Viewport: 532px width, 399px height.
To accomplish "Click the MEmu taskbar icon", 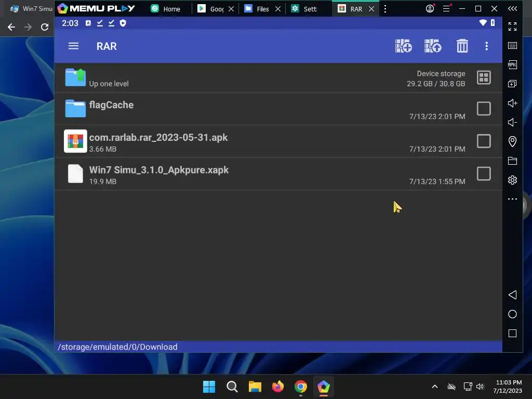I will (x=323, y=387).
